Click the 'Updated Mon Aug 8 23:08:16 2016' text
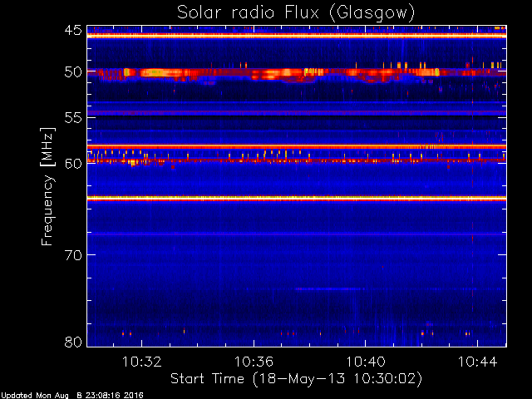 point(72,396)
